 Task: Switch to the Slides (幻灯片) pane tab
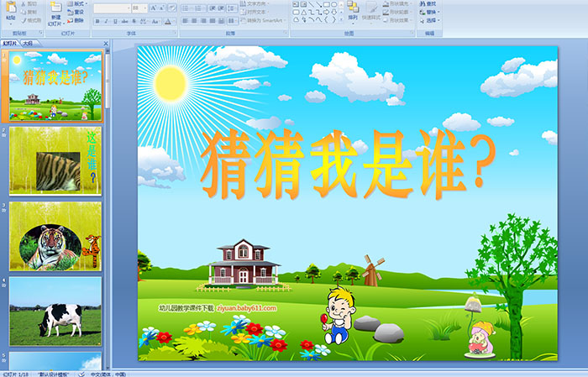[10, 44]
